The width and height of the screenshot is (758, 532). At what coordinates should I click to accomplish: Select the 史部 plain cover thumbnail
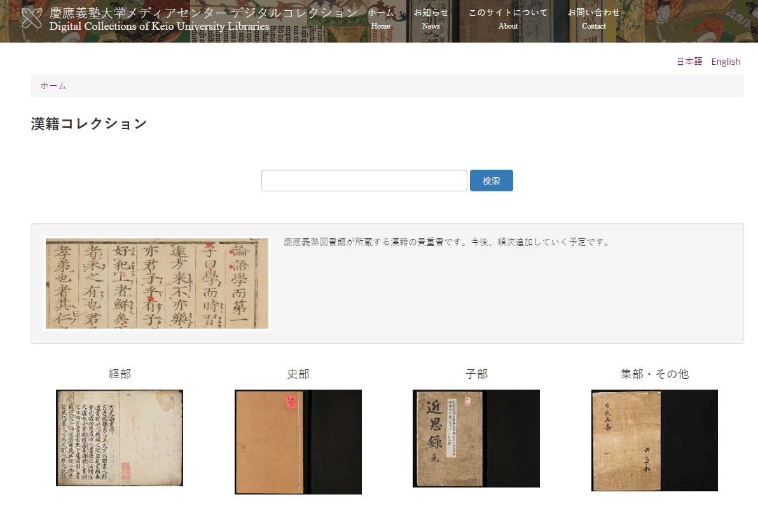click(x=298, y=442)
